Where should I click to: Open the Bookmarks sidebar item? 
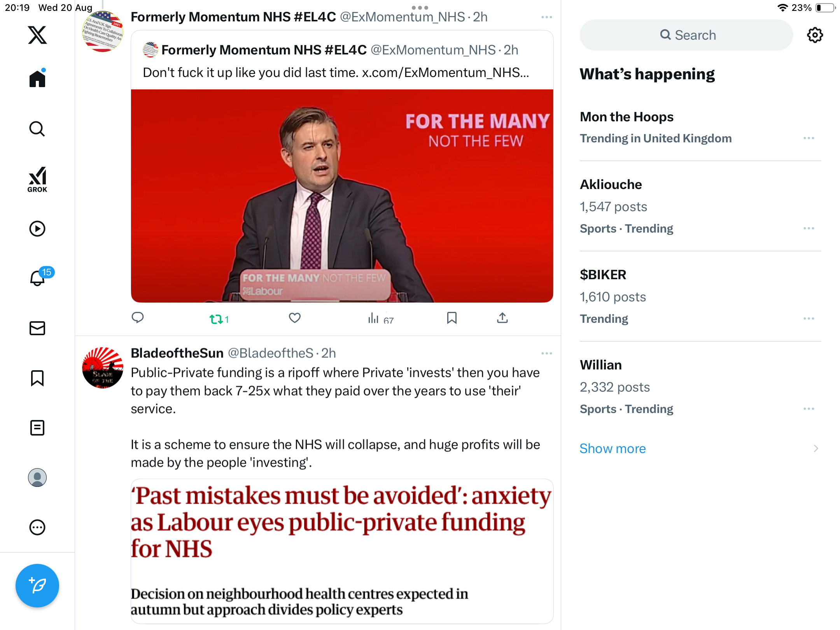37,378
